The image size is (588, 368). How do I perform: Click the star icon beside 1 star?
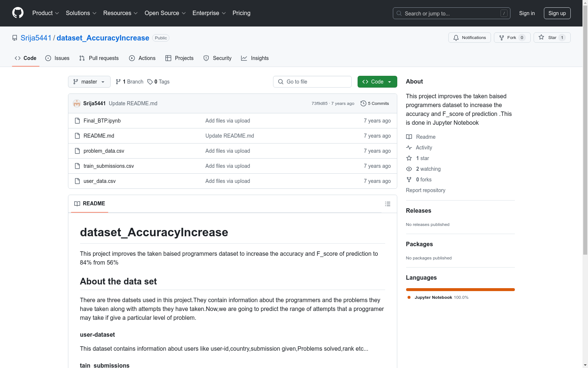(409, 158)
